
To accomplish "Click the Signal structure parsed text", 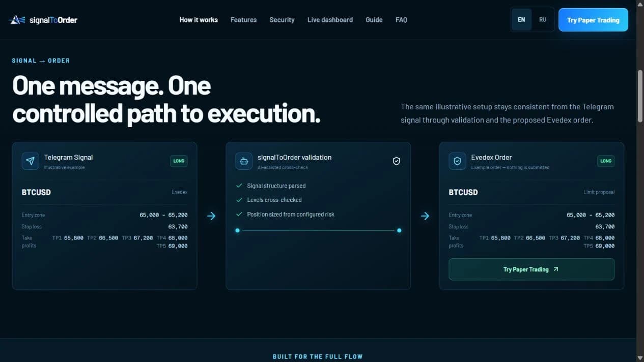I will tap(276, 186).
